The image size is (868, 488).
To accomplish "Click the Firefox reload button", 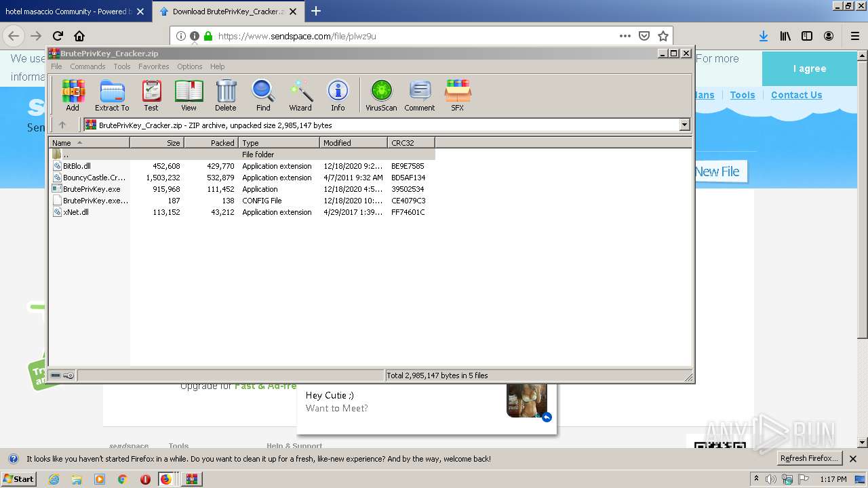I will [x=58, y=36].
